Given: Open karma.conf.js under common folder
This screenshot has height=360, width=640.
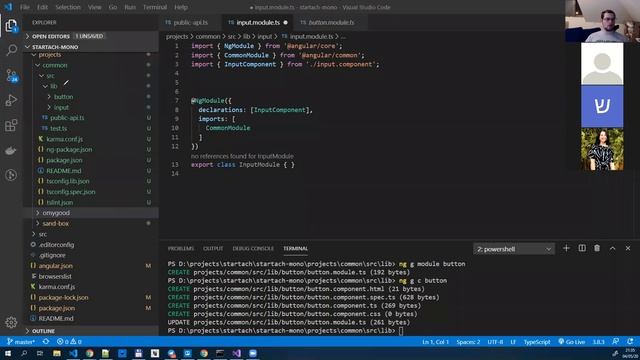Looking at the screenshot, I should (x=64, y=139).
